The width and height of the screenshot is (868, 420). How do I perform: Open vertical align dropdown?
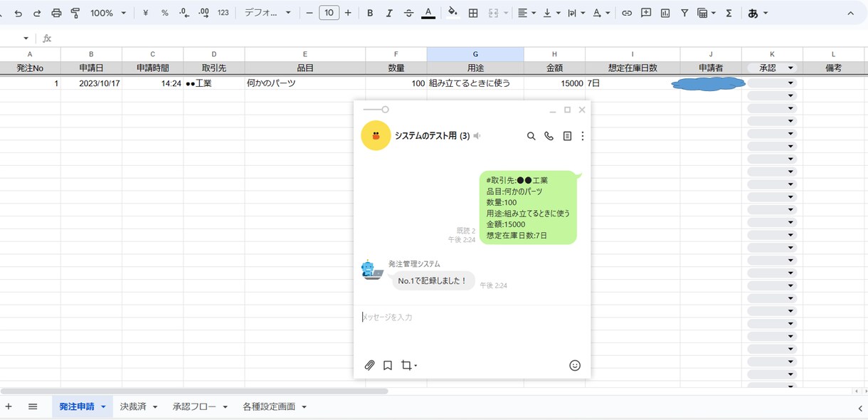(x=551, y=13)
